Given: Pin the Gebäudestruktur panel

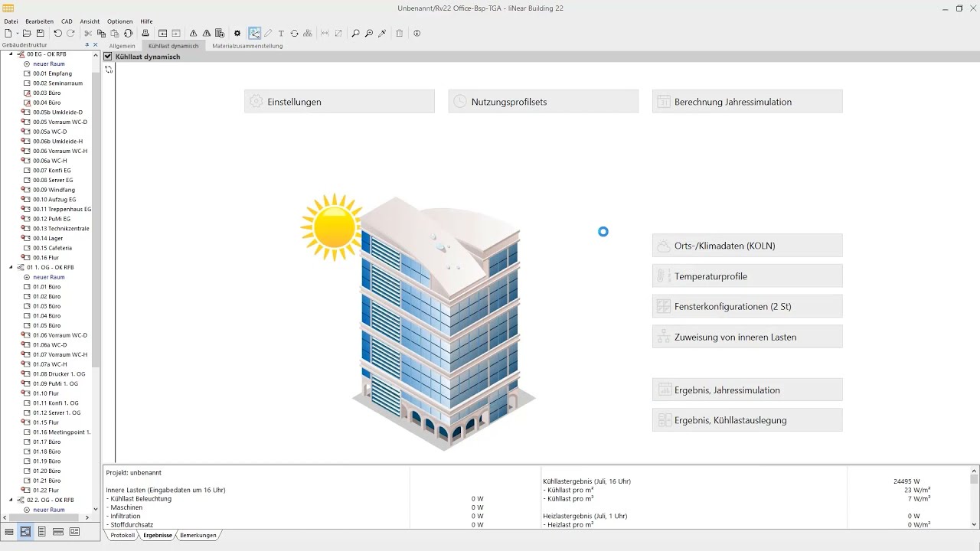Looking at the screenshot, I should 87,45.
